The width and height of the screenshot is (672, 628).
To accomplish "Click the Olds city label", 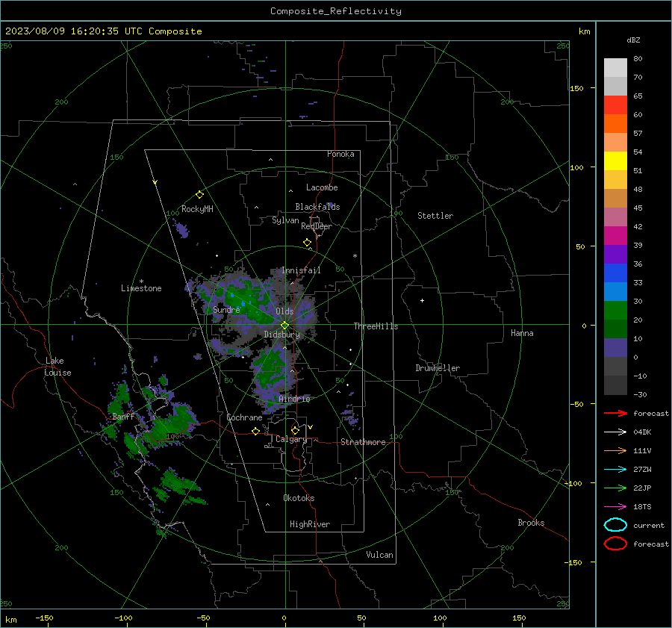I will (284, 311).
